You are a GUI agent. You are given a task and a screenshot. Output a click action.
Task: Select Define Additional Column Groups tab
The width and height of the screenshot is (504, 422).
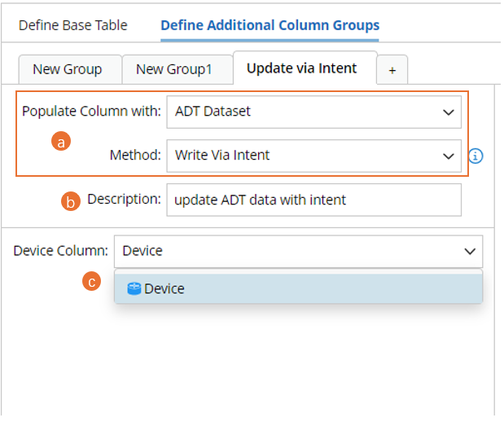point(270,25)
